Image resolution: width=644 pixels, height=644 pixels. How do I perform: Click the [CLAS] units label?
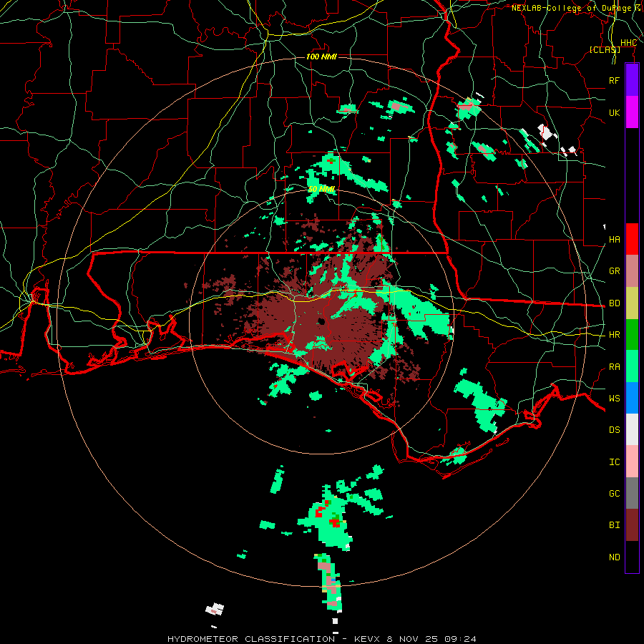tap(605, 49)
